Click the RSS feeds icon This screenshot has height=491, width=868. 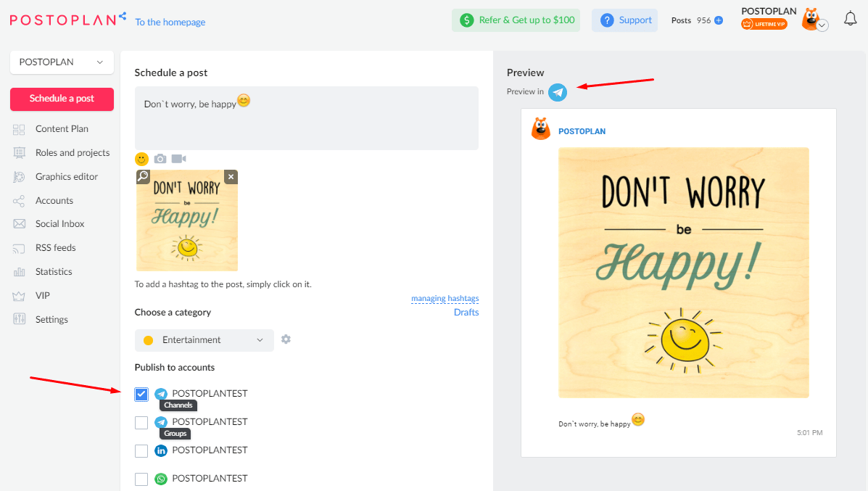[x=19, y=248]
